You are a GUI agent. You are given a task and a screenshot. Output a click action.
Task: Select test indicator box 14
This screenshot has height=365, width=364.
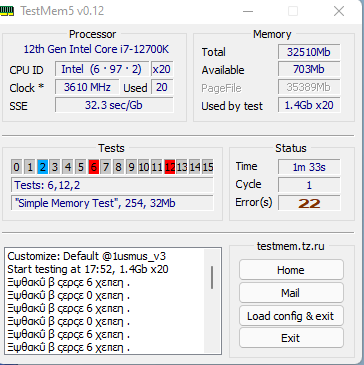click(195, 167)
